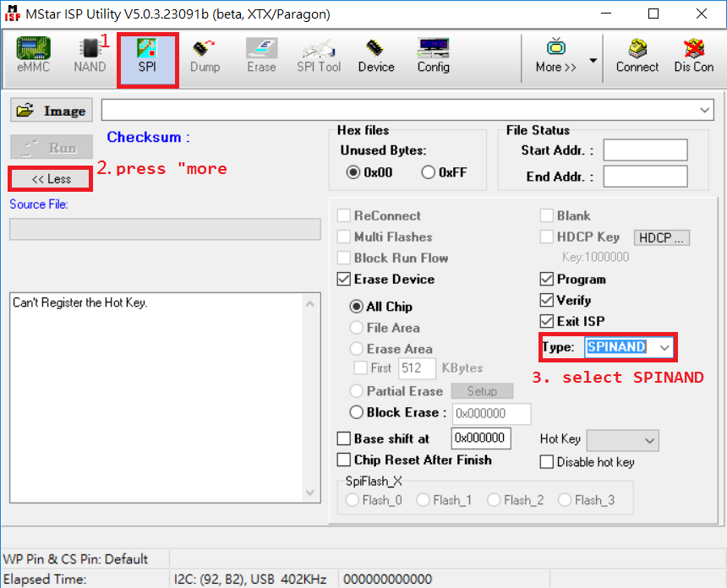This screenshot has height=588, width=727.
Task: Choose the Block Erase radio option
Action: [357, 413]
